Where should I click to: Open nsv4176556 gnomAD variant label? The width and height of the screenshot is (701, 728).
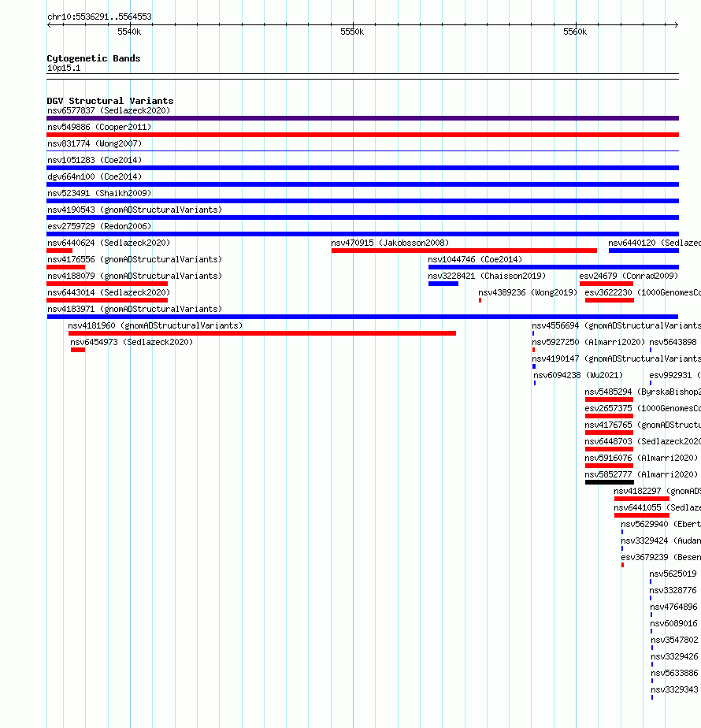point(135,259)
